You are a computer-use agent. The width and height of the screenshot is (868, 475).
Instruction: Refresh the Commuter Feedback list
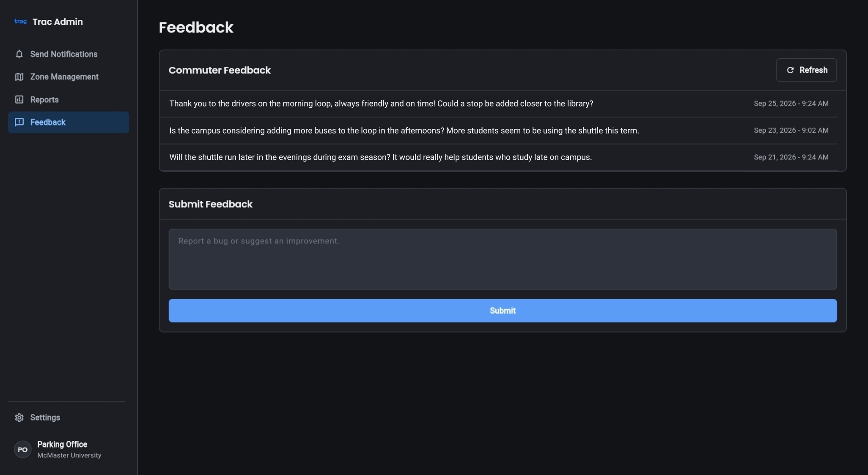pyautogui.click(x=806, y=70)
